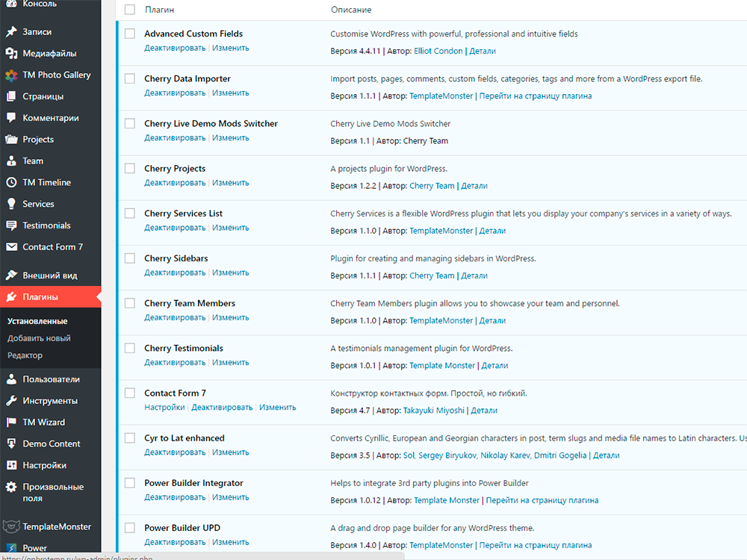Viewport: 747px width, 560px height.
Task: Click the pages icon beside Страницы
Action: point(11,96)
